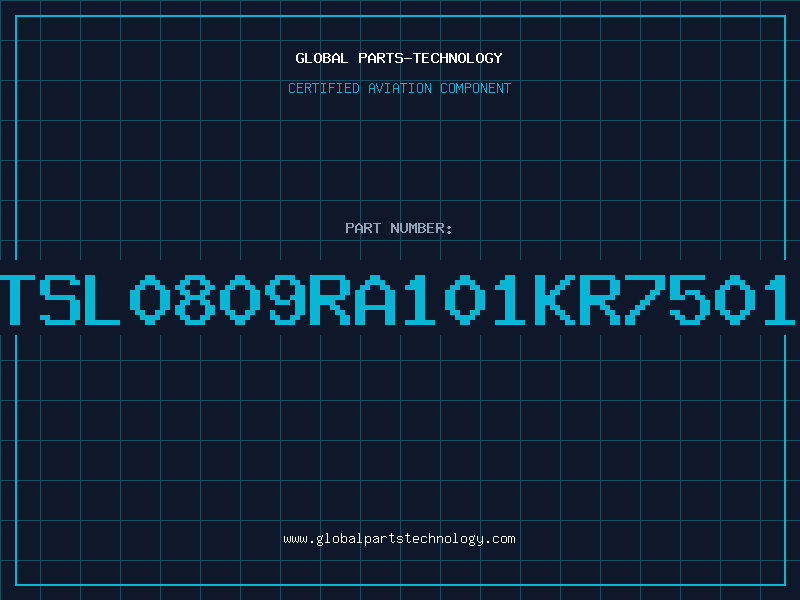Screen dimensions: 800x600
Task: Click the GLOBAL PARTS-TECHNOLOGY heading
Action: point(399,58)
